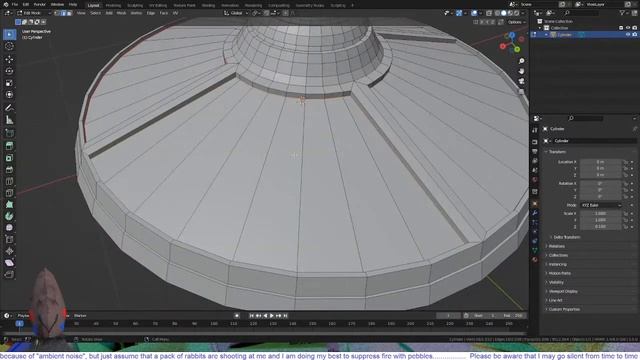Open the Object properties orange square tab
The height and width of the screenshot is (360, 640).
tap(535, 203)
